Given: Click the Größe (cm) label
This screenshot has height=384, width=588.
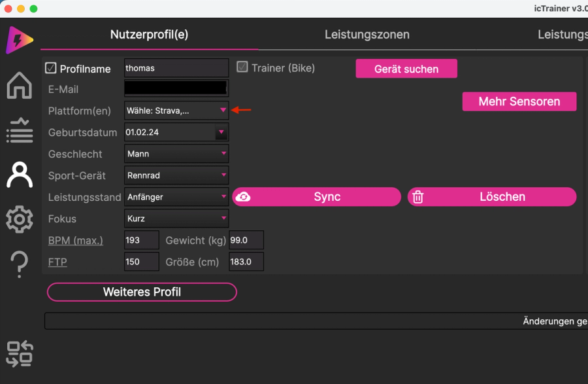Looking at the screenshot, I should click(x=192, y=262).
